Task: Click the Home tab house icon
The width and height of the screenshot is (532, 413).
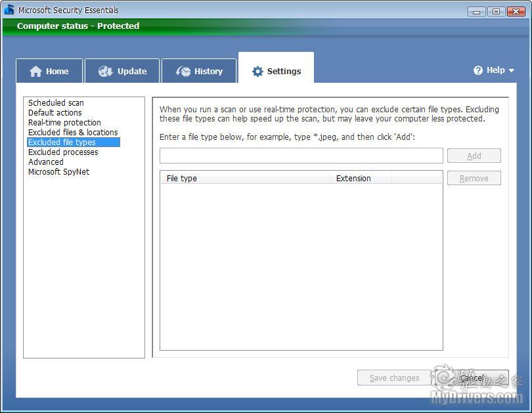Action: click(35, 72)
